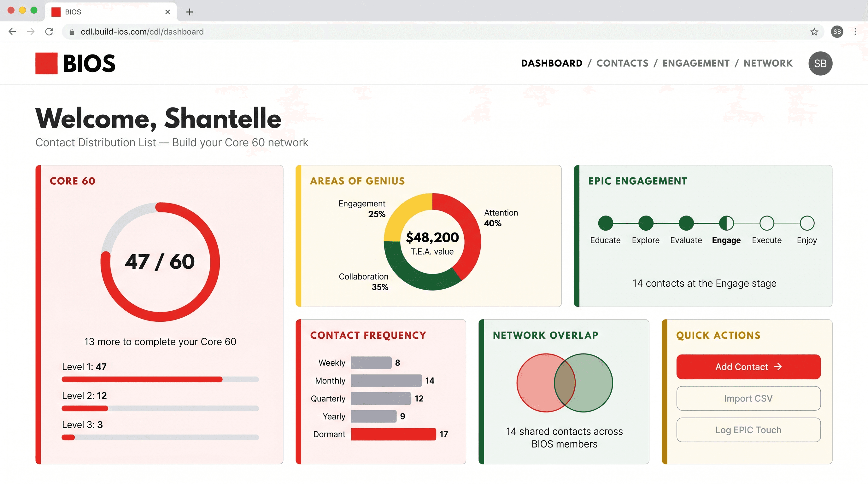Click the Areas of Genius heading
868x484 pixels.
(357, 181)
